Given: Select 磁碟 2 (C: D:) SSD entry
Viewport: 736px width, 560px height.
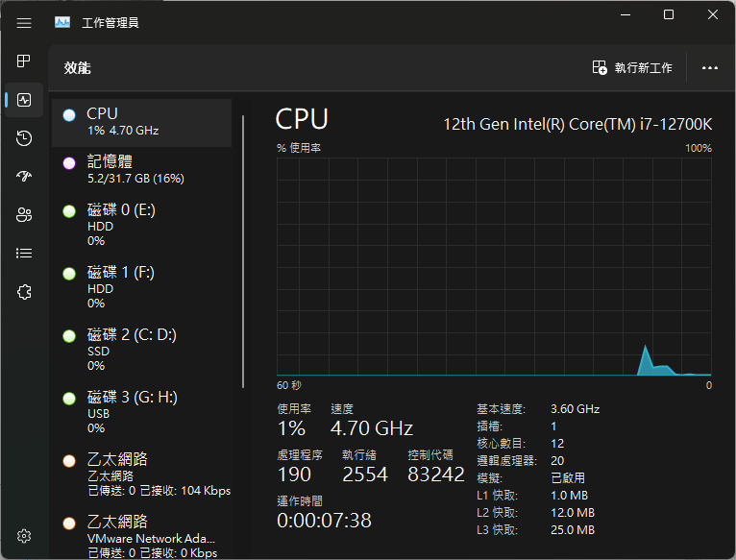Looking at the screenshot, I should (x=141, y=350).
